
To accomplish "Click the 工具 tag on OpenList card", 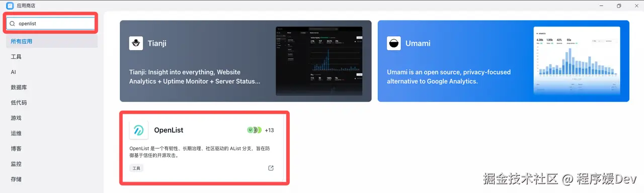I will (136, 168).
